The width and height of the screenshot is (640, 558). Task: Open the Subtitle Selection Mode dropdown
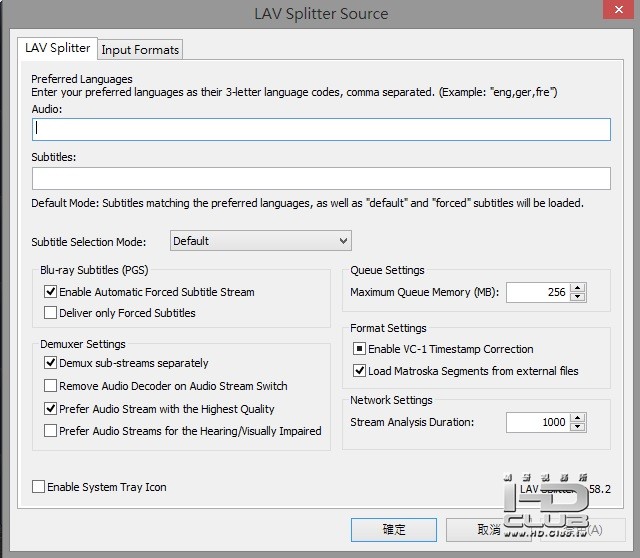click(x=261, y=241)
